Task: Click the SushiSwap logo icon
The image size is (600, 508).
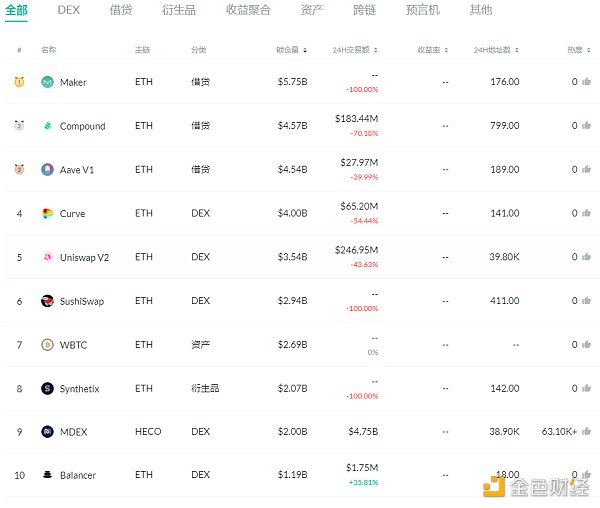Action: click(x=48, y=301)
